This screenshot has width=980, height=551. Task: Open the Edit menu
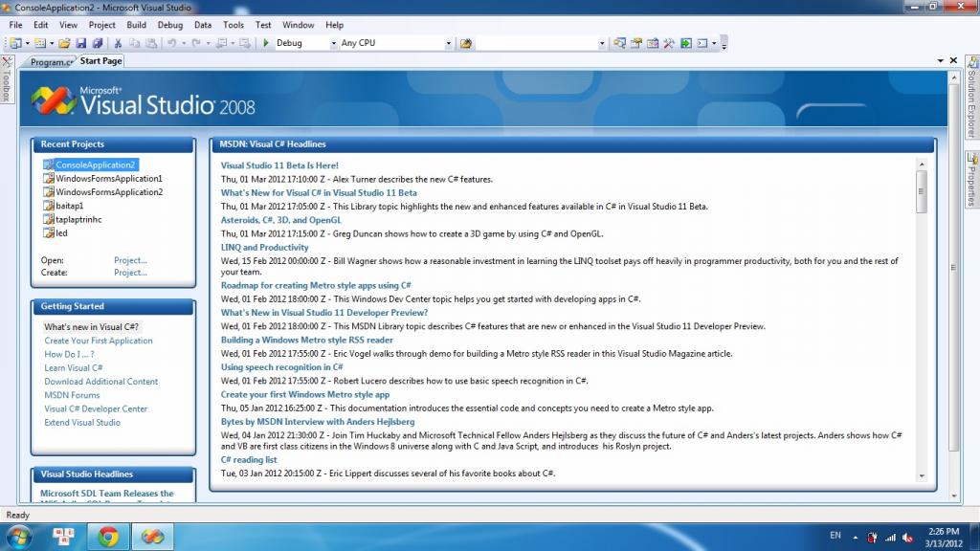click(40, 25)
